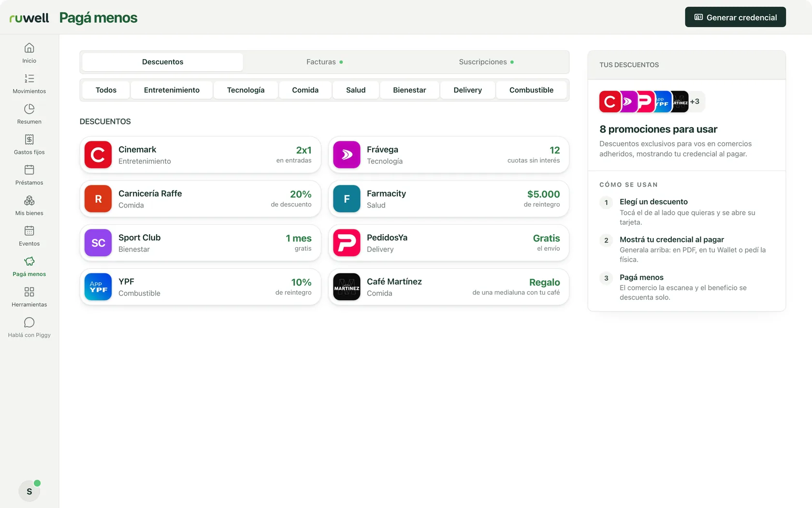Open Mis bienes cubes icon
The image size is (812, 508).
(29, 200)
